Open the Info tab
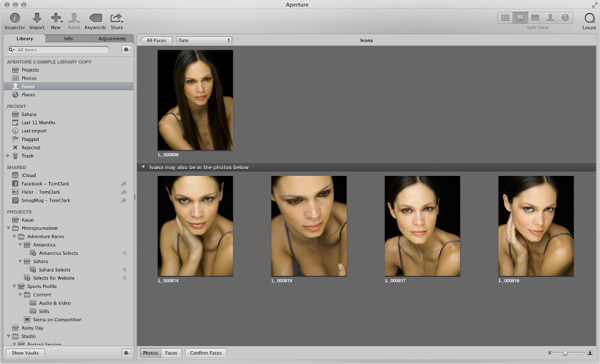The width and height of the screenshot is (600, 364). click(x=68, y=39)
